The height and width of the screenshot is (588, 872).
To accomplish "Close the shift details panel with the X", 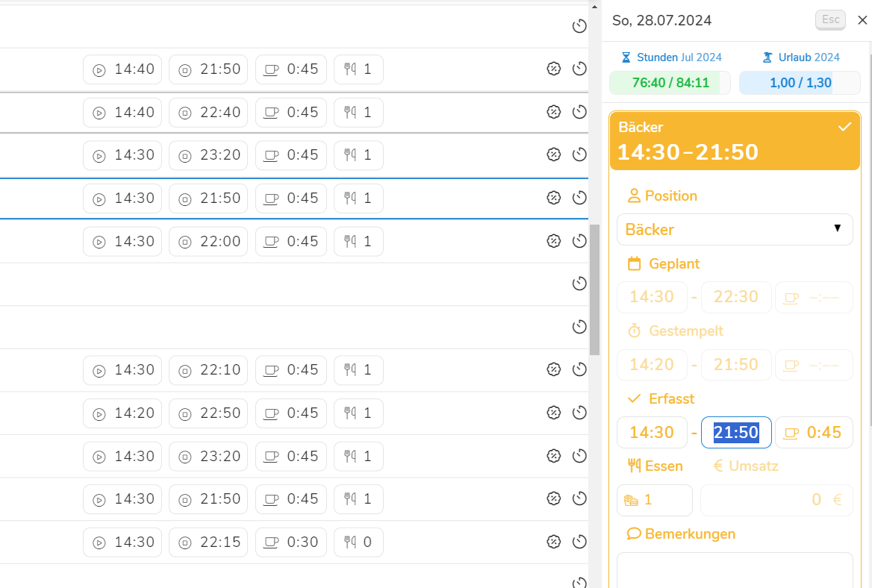I will point(862,20).
